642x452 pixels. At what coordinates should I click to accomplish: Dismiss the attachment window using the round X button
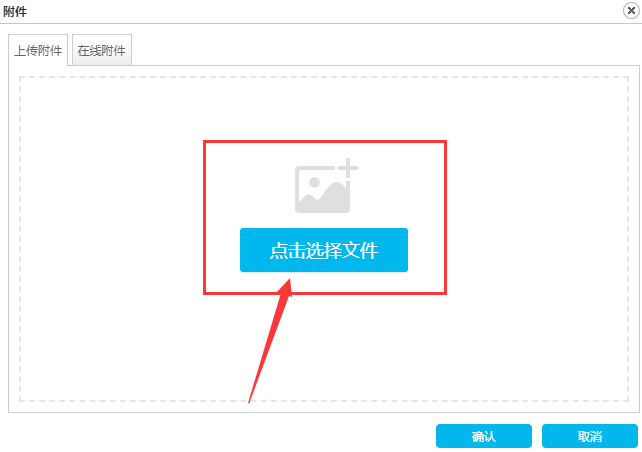pyautogui.click(x=631, y=11)
